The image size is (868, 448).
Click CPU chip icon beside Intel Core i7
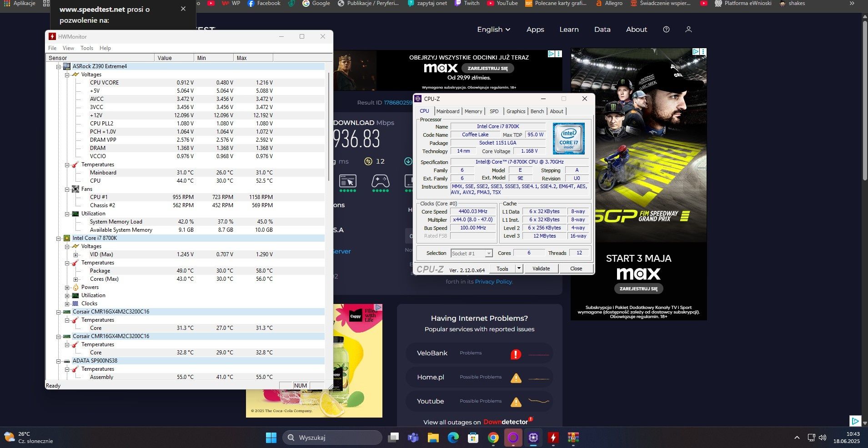tap(67, 238)
